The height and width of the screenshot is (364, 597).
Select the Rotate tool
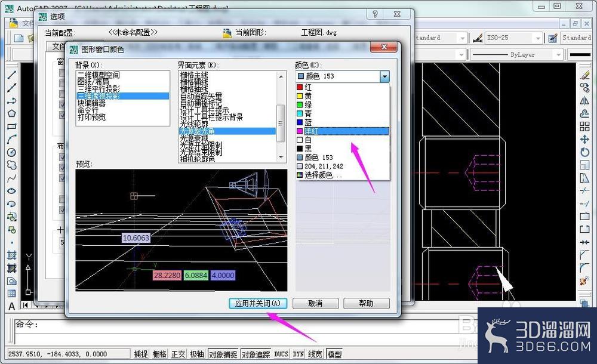click(584, 152)
